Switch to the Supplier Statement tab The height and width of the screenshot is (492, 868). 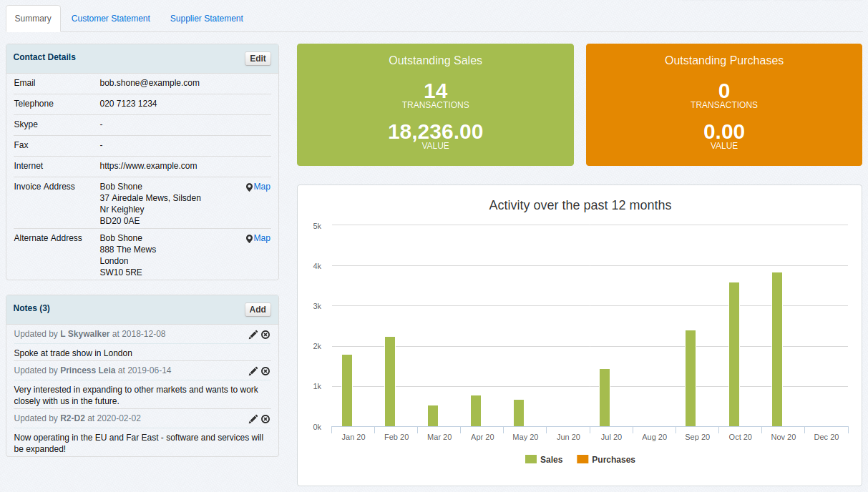click(x=207, y=19)
